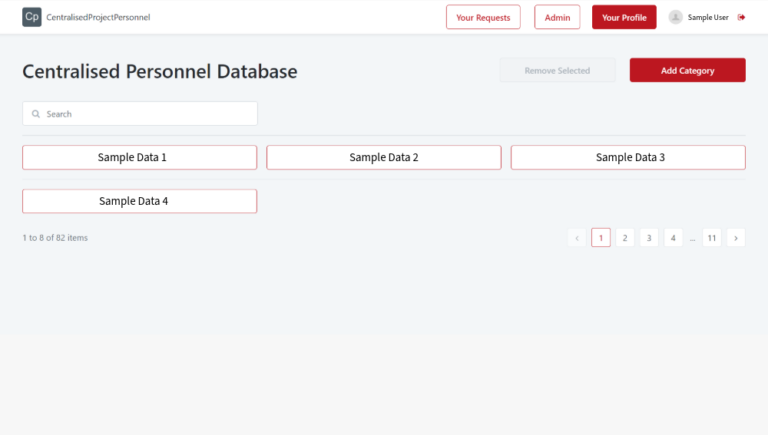Select the Sample Data 3 category
The image size is (768, 435).
pos(628,157)
